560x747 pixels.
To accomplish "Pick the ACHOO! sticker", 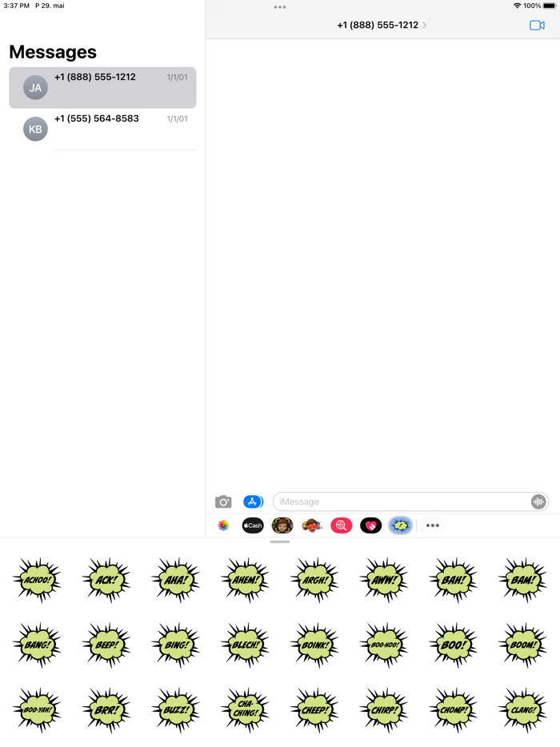I will coord(37,580).
